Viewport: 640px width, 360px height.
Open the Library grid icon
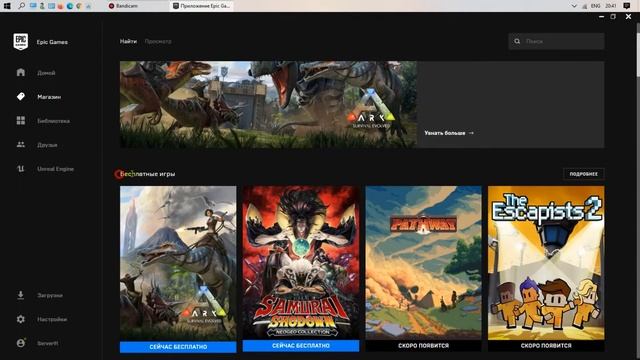tap(21, 120)
